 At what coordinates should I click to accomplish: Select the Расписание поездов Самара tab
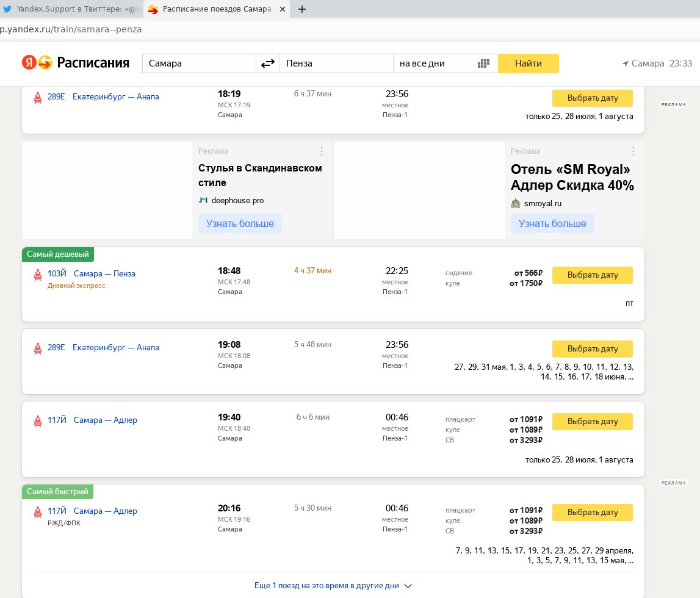click(217, 9)
